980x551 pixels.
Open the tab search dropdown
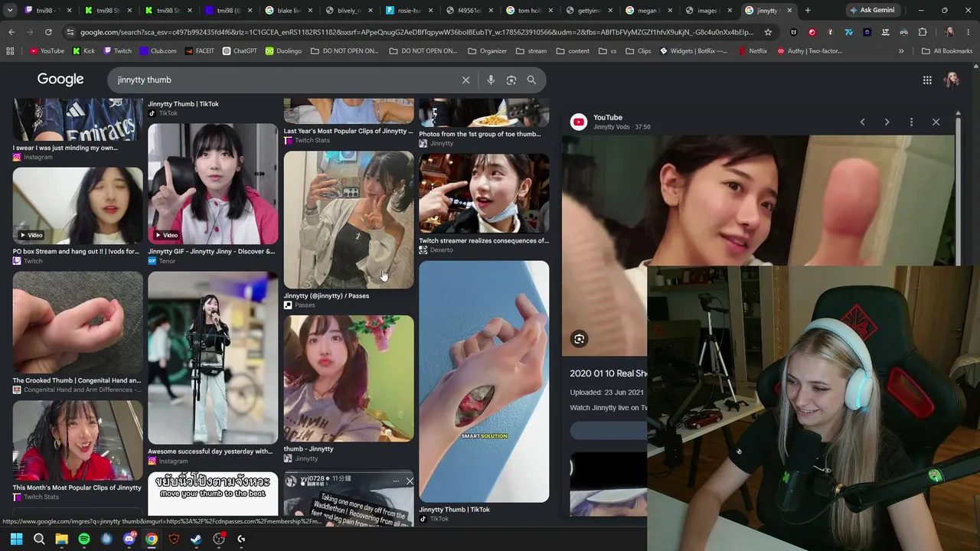(10, 11)
